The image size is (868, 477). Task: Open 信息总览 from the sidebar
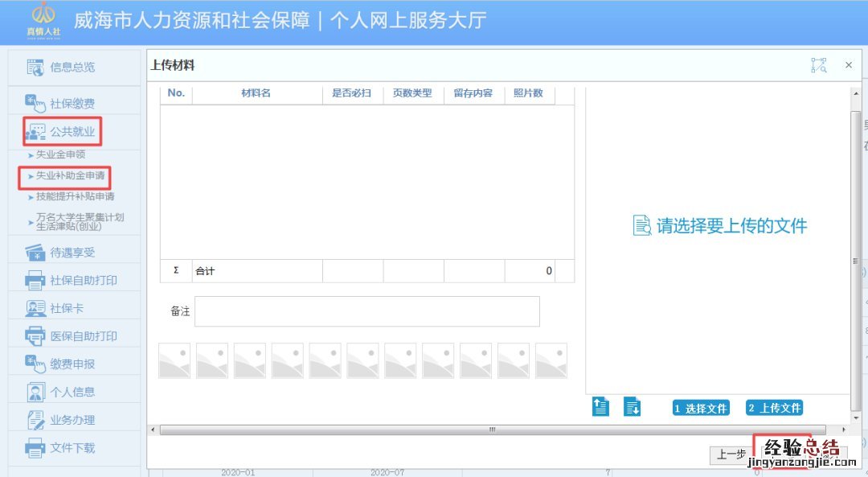coord(72,68)
